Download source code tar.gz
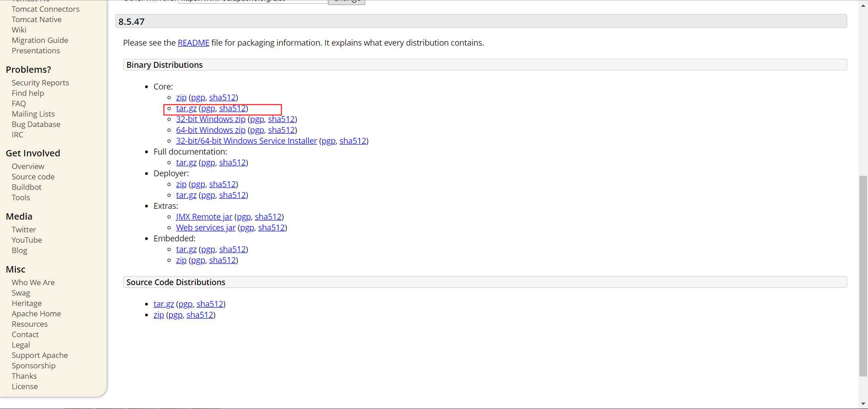The image size is (868, 409). click(164, 304)
